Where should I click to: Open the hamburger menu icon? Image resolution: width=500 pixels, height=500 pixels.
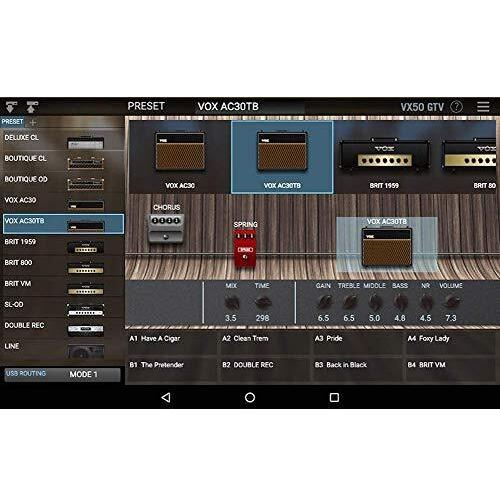[x=483, y=107]
